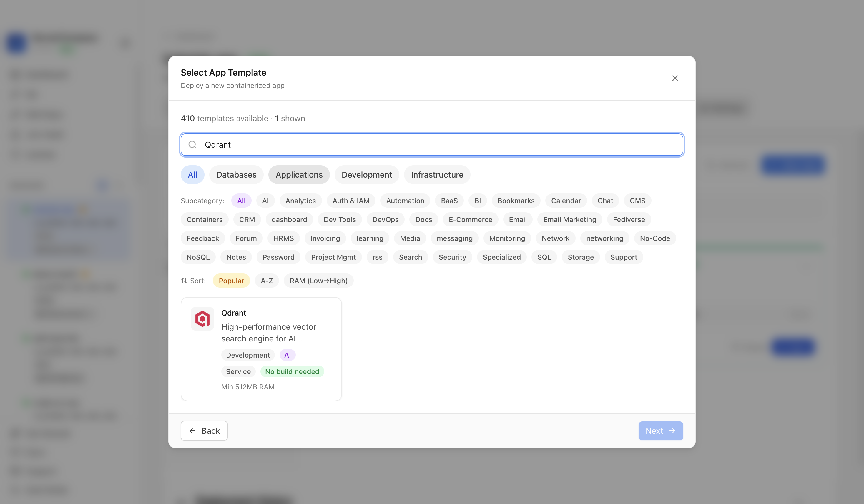The width and height of the screenshot is (864, 504).
Task: Filter by NoSQL subcategory
Action: (198, 257)
